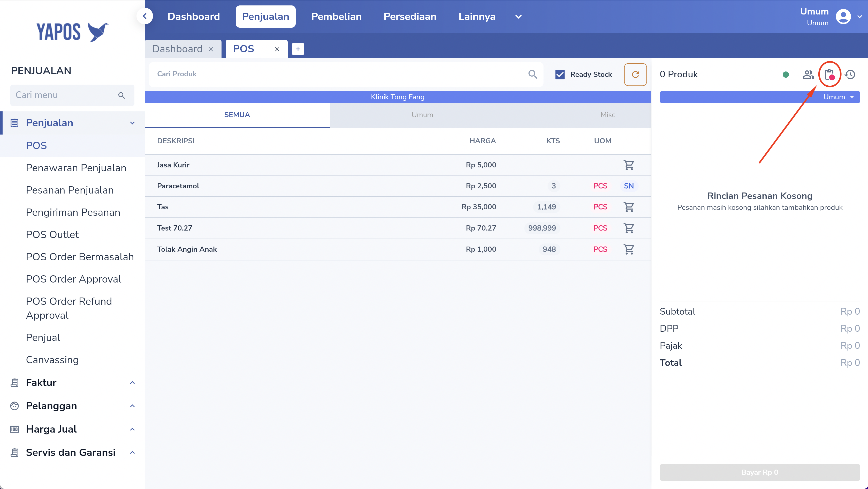The width and height of the screenshot is (868, 489).
Task: Click the DESKRIPSI column header
Action: [x=176, y=141]
